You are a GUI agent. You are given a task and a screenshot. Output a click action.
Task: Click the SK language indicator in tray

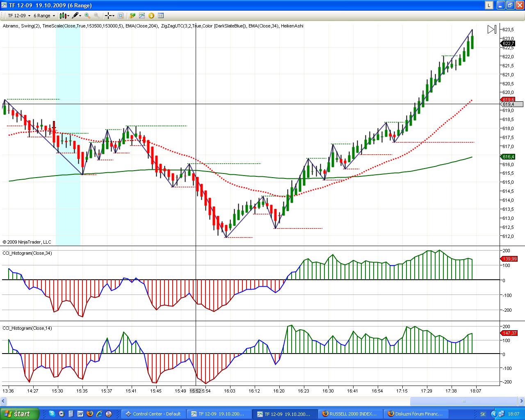[483, 414]
